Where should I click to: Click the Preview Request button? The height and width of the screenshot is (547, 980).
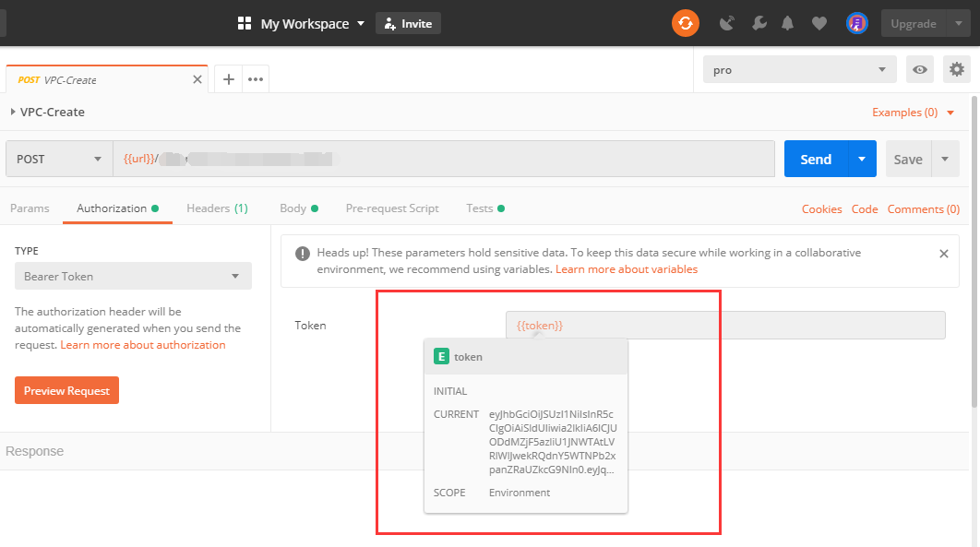(x=66, y=390)
